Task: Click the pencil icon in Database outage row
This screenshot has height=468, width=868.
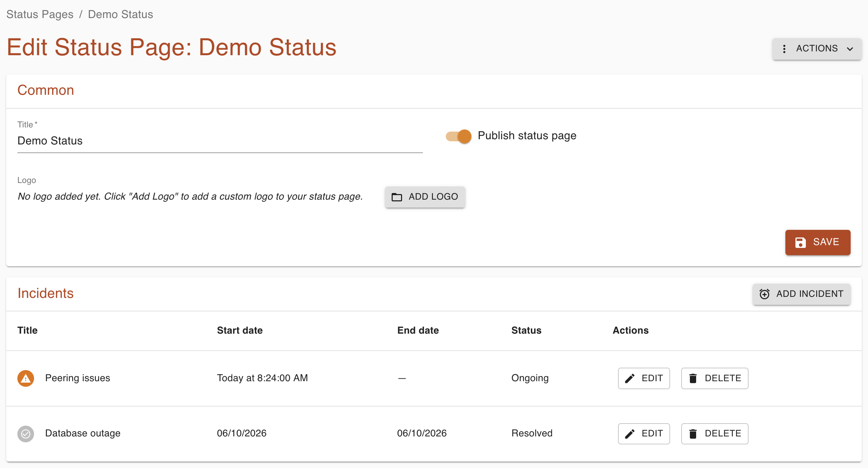Action: point(630,434)
